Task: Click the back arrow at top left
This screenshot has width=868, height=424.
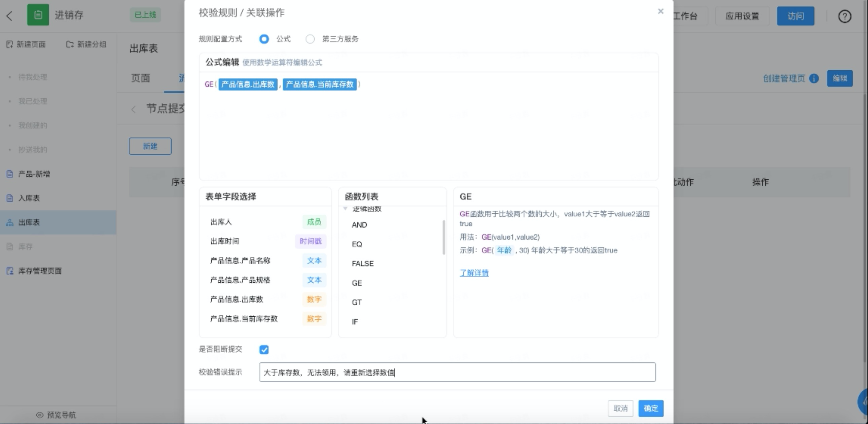Action: tap(9, 15)
